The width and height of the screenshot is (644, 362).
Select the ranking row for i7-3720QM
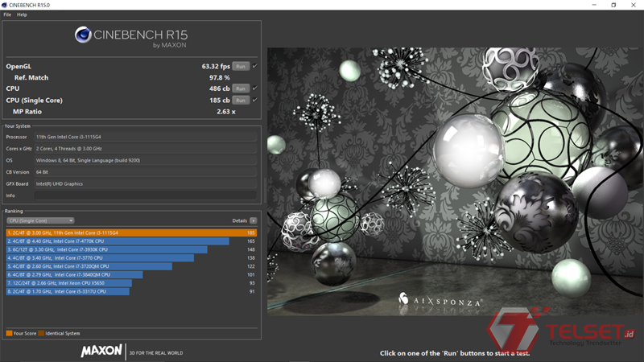pos(131,266)
